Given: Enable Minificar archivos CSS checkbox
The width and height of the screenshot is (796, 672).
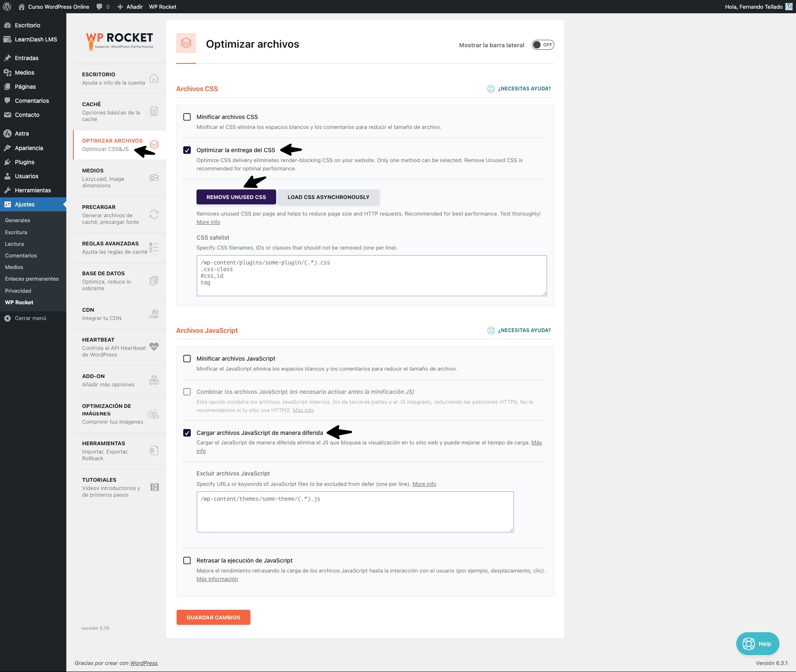Looking at the screenshot, I should click(x=187, y=117).
